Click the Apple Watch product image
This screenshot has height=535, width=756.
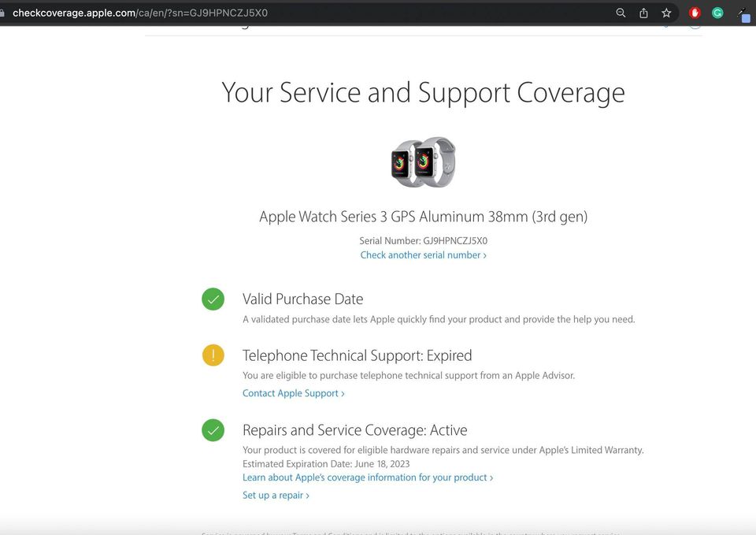[x=423, y=162]
